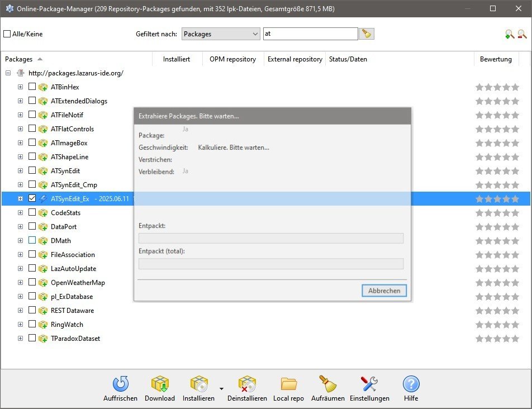The image size is (532, 409).
Task: Click the Bewertung column header
Action: pyautogui.click(x=496, y=59)
